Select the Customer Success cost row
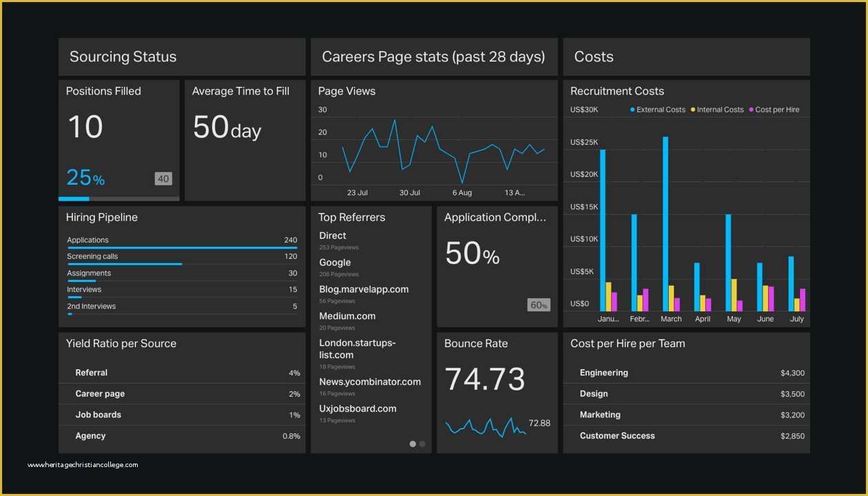The height and width of the screenshot is (496, 868). (686, 436)
